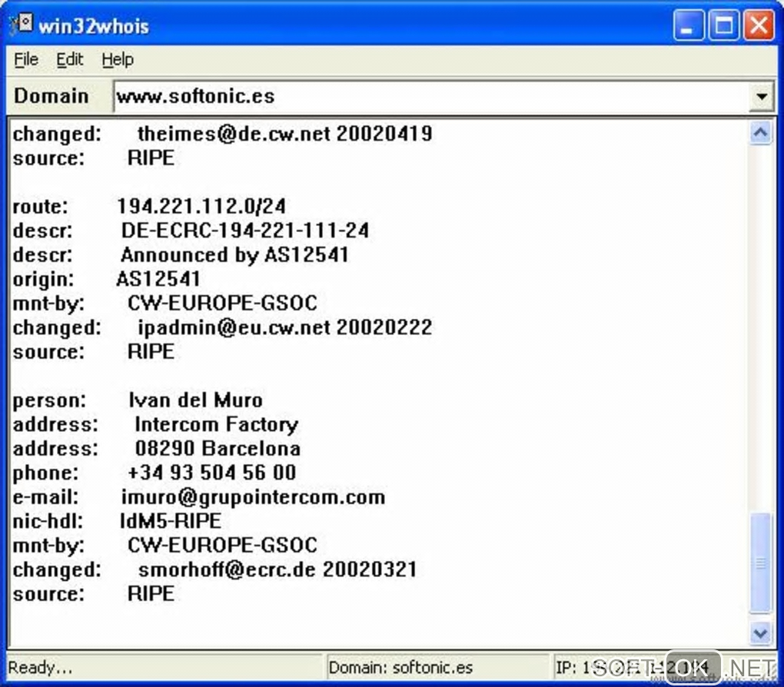
Task: Click the win32whois title bar icon
Action: [x=22, y=25]
